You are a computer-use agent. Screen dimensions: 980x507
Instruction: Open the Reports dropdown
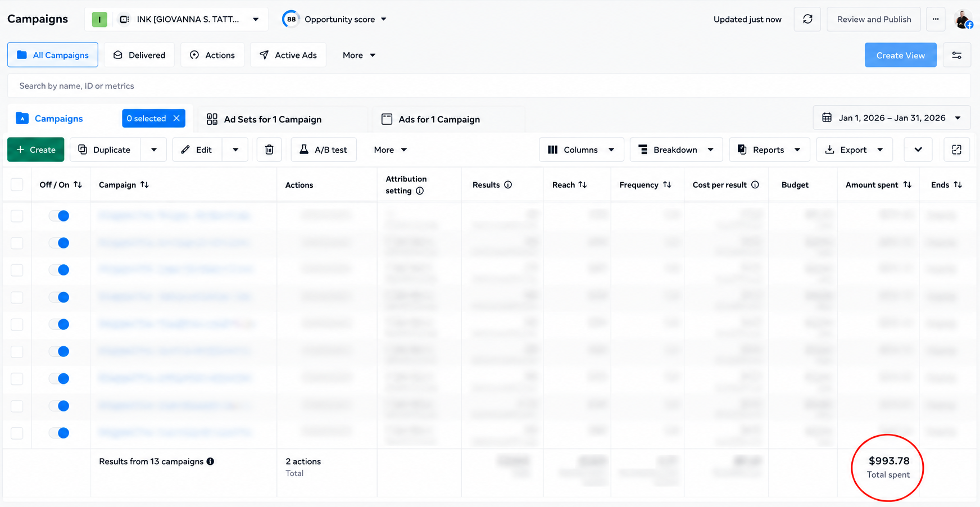click(769, 150)
